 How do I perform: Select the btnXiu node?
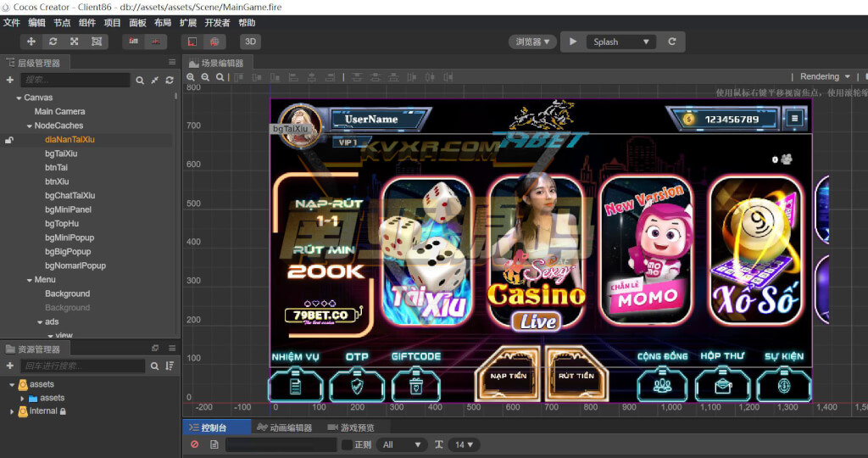(57, 182)
